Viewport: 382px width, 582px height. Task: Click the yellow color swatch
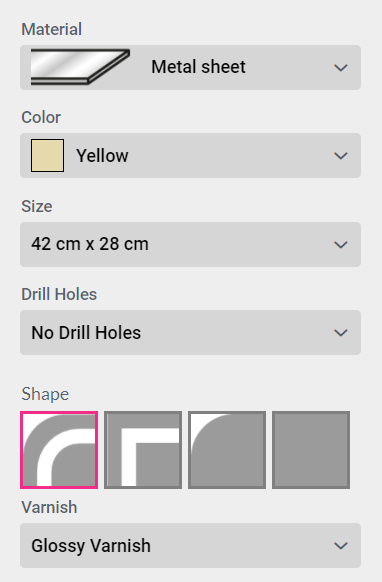pyautogui.click(x=48, y=156)
